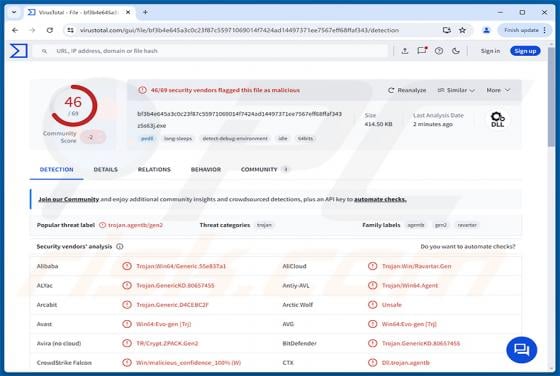This screenshot has width=560, height=376.
Task: Expand the More dropdown
Action: click(x=498, y=90)
